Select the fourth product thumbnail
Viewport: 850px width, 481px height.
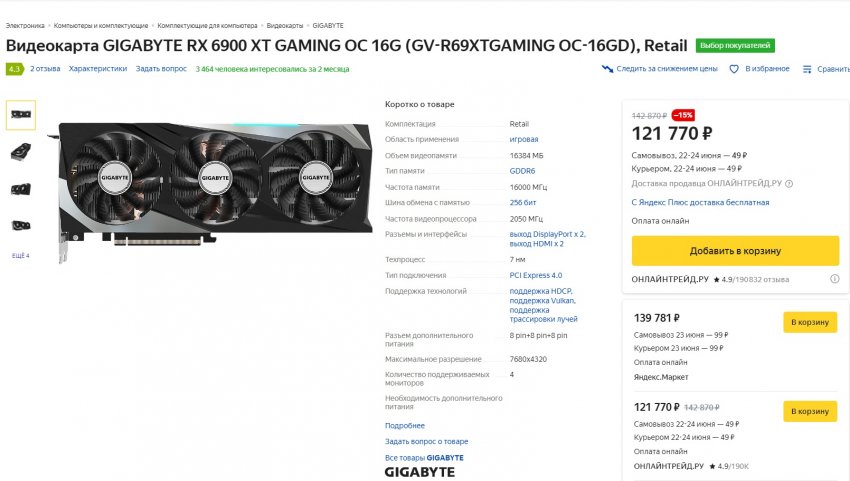21,225
